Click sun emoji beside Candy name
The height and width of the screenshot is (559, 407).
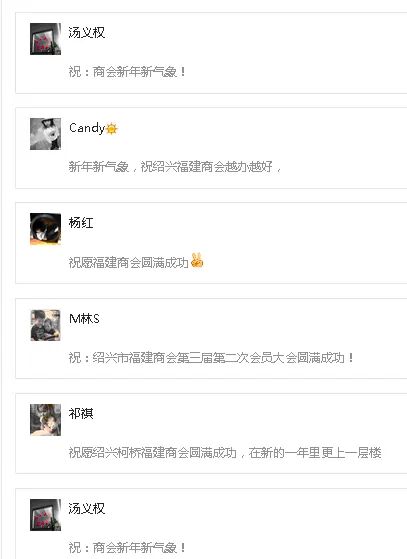112,129
